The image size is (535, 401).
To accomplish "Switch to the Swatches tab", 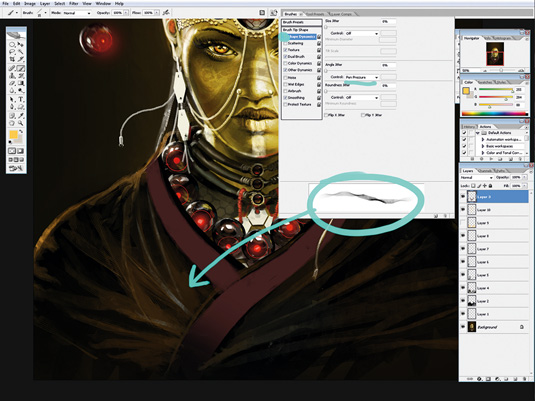I will 484,82.
